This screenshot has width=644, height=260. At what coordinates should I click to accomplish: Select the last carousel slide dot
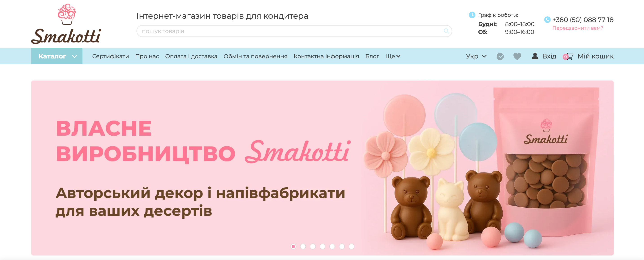point(351,247)
